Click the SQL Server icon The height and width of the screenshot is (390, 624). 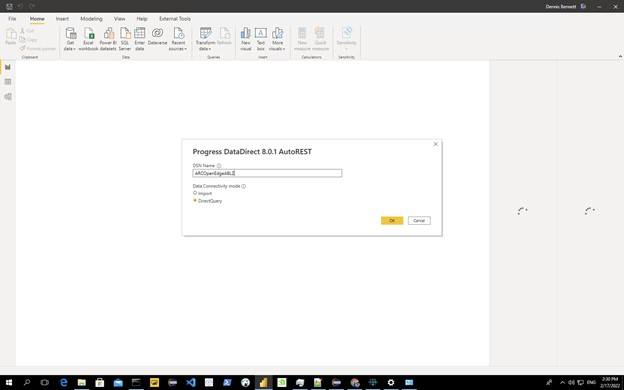pos(125,39)
